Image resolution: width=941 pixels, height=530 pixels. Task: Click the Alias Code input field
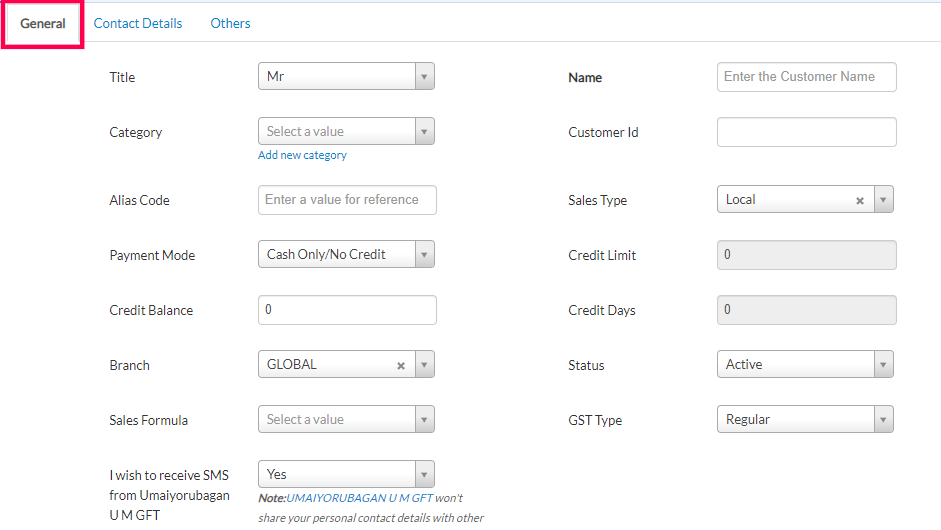coord(347,200)
